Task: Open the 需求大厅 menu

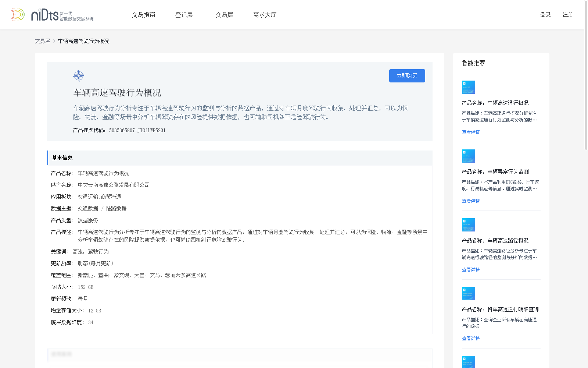Action: click(265, 15)
